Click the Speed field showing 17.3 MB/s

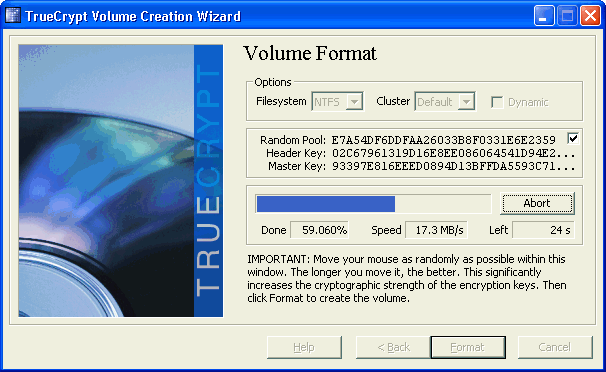click(x=436, y=230)
